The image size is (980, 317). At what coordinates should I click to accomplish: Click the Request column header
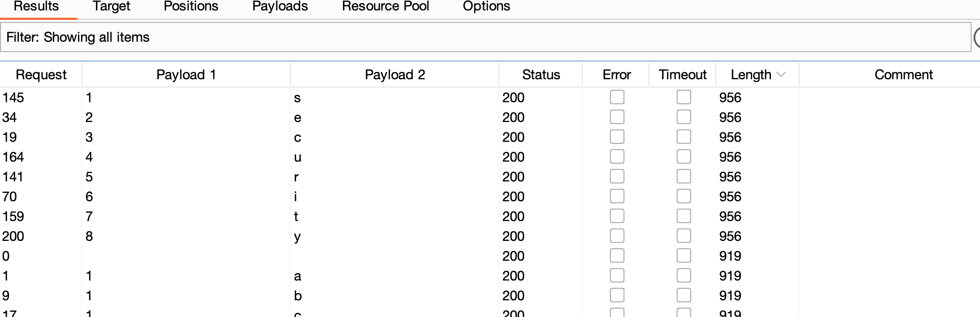41,75
